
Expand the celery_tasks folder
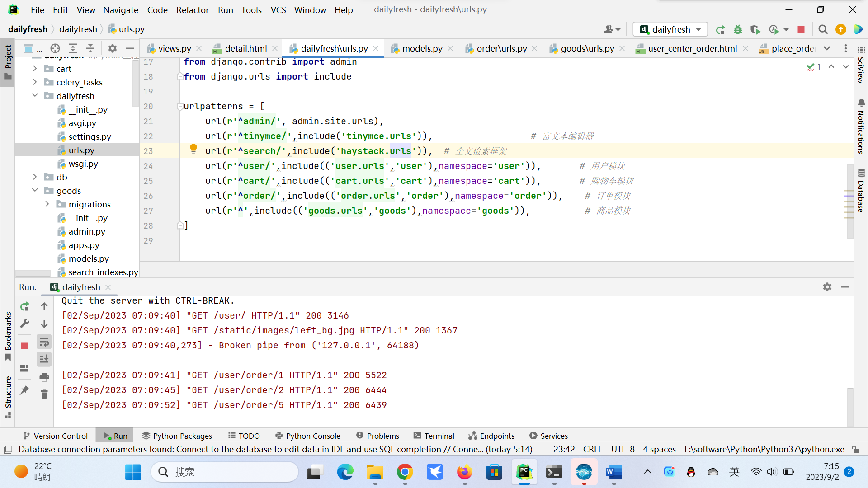pyautogui.click(x=35, y=82)
